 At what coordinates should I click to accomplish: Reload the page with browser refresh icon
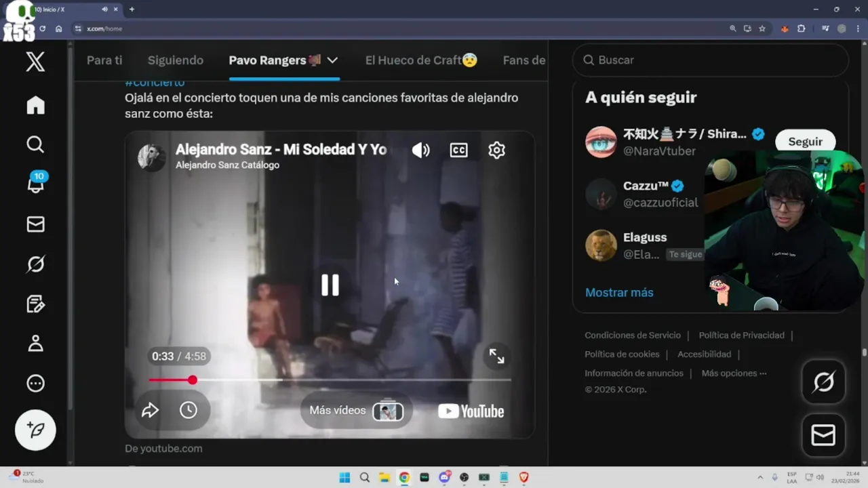coord(43,28)
